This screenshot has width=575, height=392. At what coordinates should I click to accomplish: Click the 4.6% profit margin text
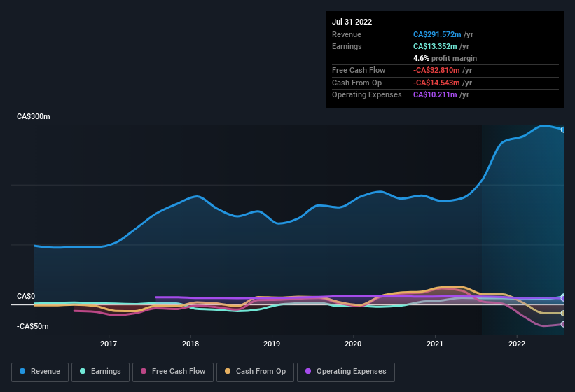[x=445, y=58]
